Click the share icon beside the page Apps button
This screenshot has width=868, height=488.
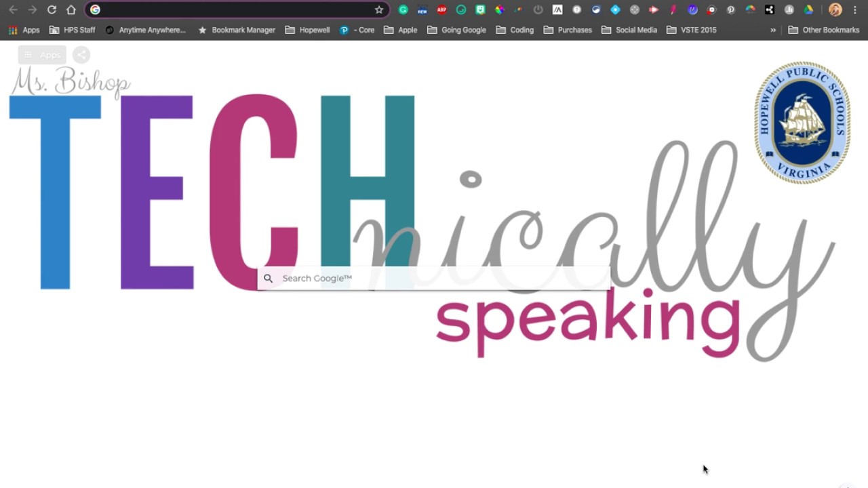[81, 55]
